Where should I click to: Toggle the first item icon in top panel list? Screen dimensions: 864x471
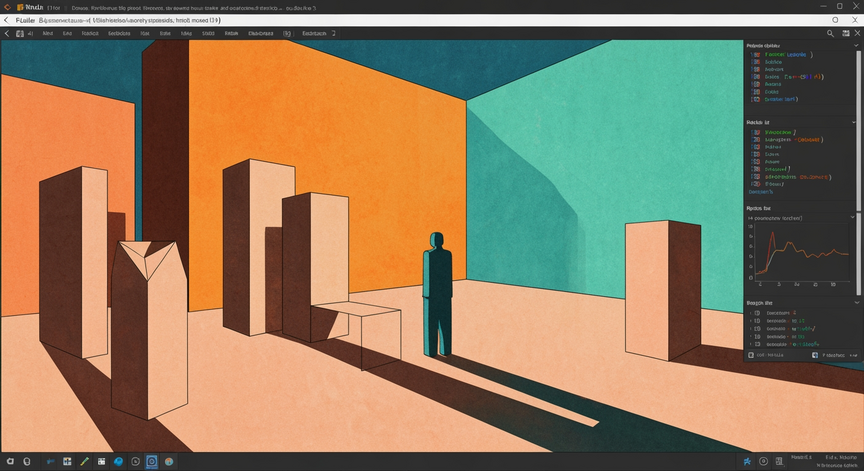click(756, 55)
